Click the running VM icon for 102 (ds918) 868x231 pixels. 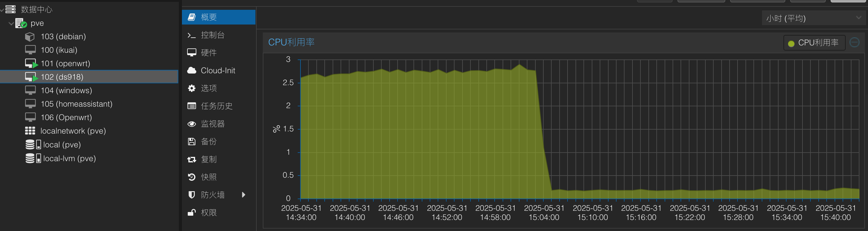point(31,77)
